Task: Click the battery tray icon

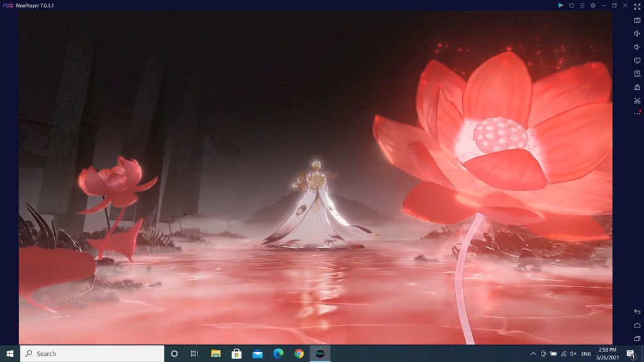Action: pos(553,353)
